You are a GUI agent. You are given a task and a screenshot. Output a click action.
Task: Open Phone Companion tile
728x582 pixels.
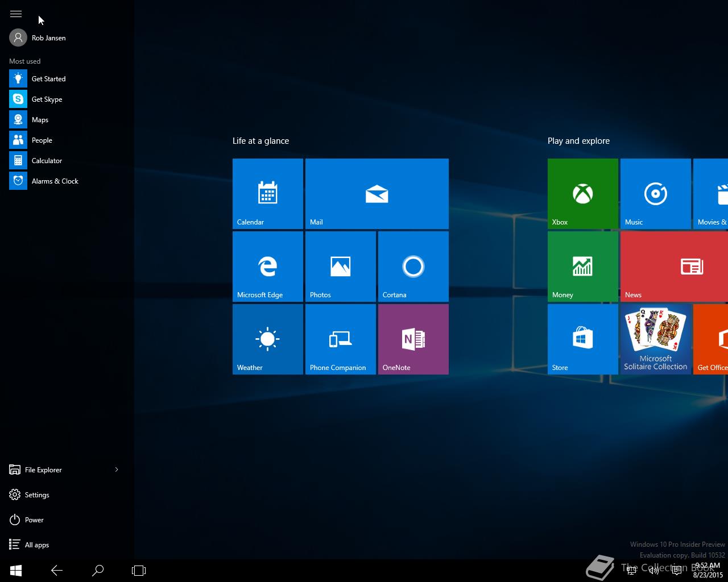[341, 339]
